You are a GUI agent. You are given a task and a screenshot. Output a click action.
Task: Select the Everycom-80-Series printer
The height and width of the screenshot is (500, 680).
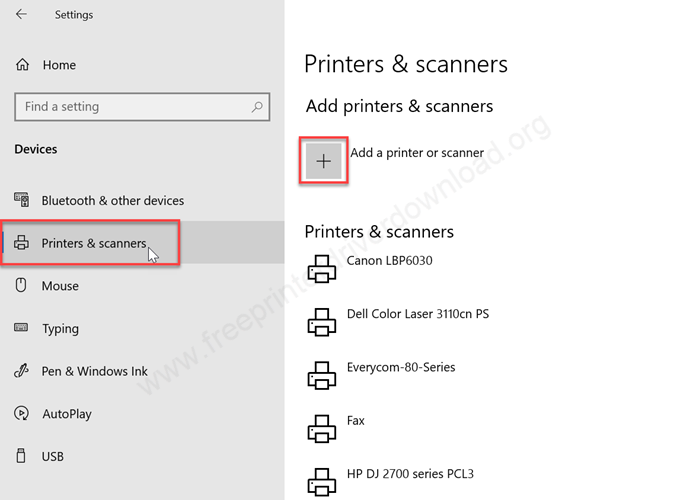(x=401, y=367)
